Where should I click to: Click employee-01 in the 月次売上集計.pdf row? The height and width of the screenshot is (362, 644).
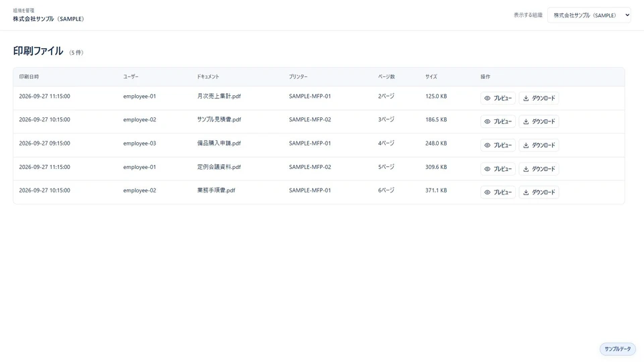(140, 97)
